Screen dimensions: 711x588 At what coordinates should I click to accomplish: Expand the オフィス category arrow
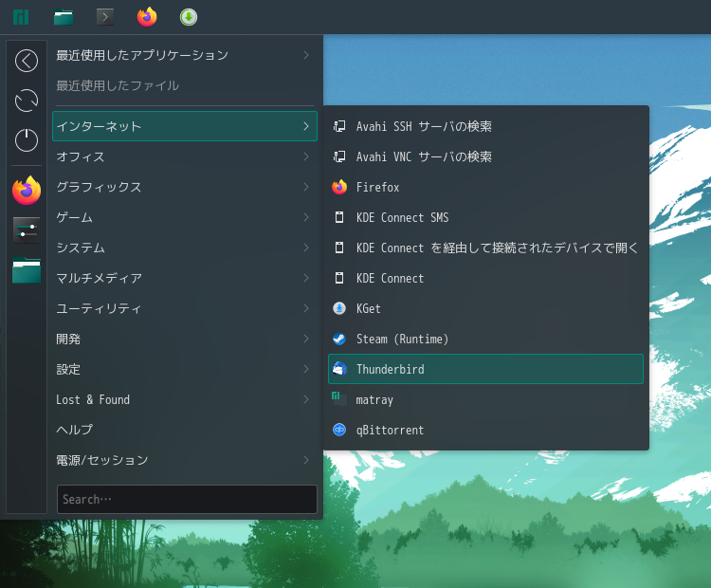[306, 156]
